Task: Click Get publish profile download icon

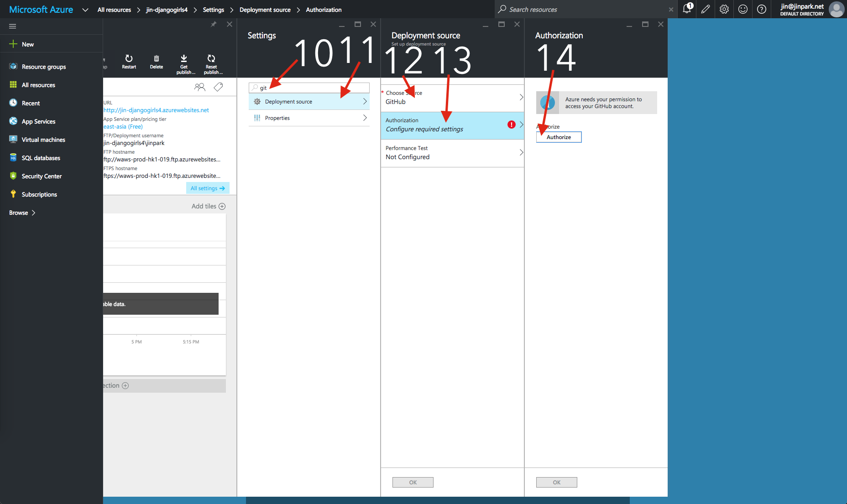Action: click(x=184, y=58)
